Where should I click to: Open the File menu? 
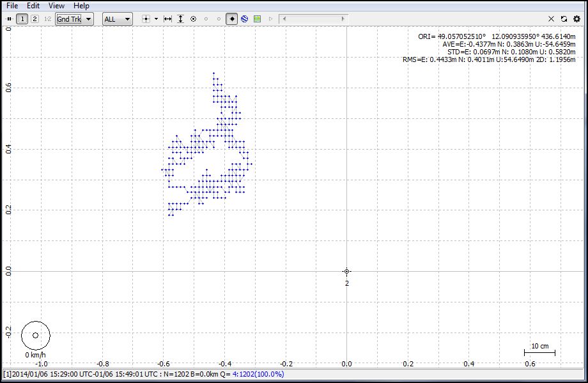(12, 6)
